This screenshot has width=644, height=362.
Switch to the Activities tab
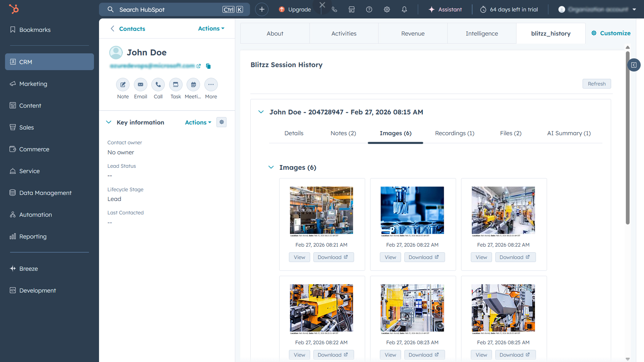(344, 34)
